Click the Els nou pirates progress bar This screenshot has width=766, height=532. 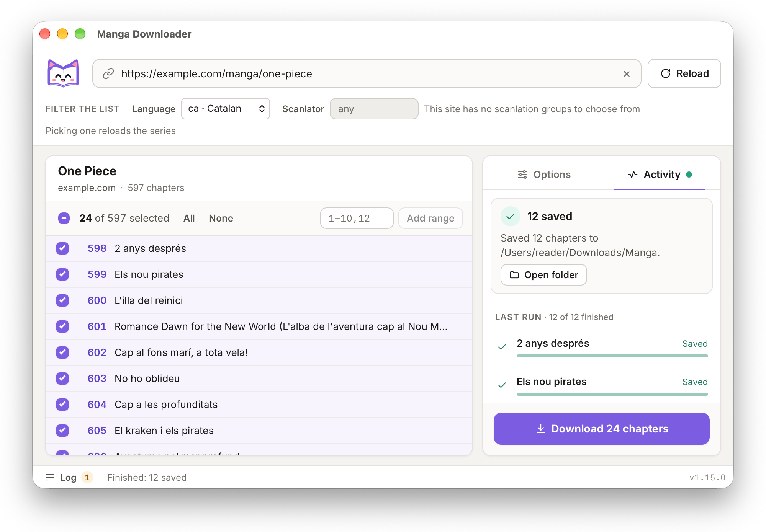point(612,394)
